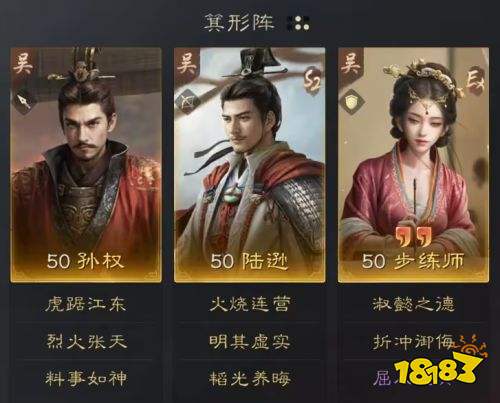Screen dimensions: 500x403
Task: Select the 步练师 general card portrait
Action: (x=414, y=165)
